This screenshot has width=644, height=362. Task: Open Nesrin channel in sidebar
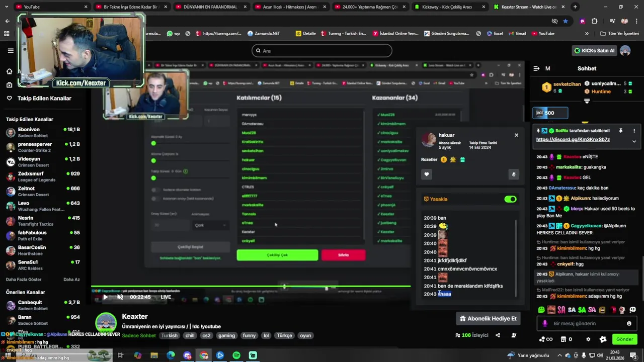(x=43, y=221)
